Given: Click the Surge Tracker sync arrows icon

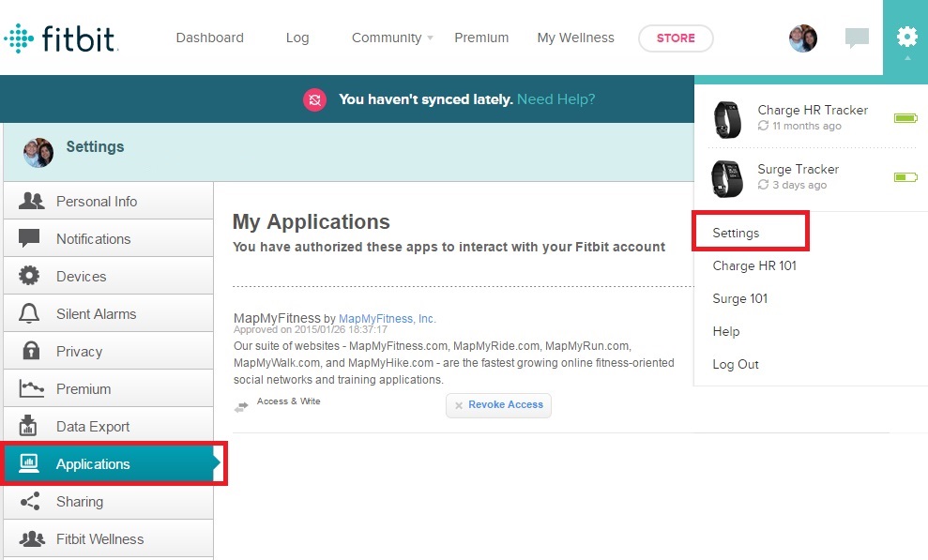Looking at the screenshot, I should point(764,185).
